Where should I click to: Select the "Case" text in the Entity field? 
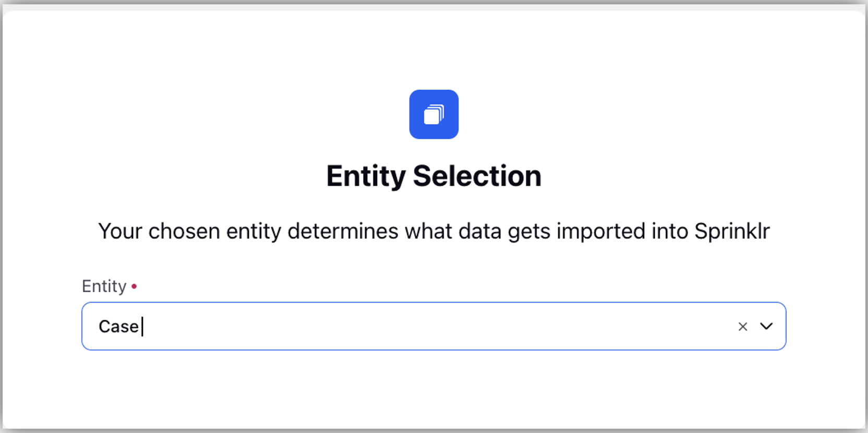click(x=118, y=327)
